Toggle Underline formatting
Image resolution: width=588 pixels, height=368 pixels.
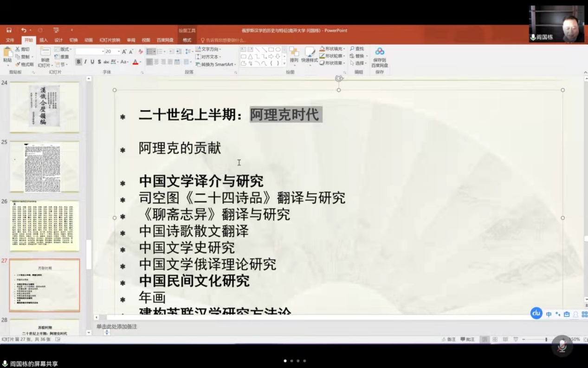92,62
